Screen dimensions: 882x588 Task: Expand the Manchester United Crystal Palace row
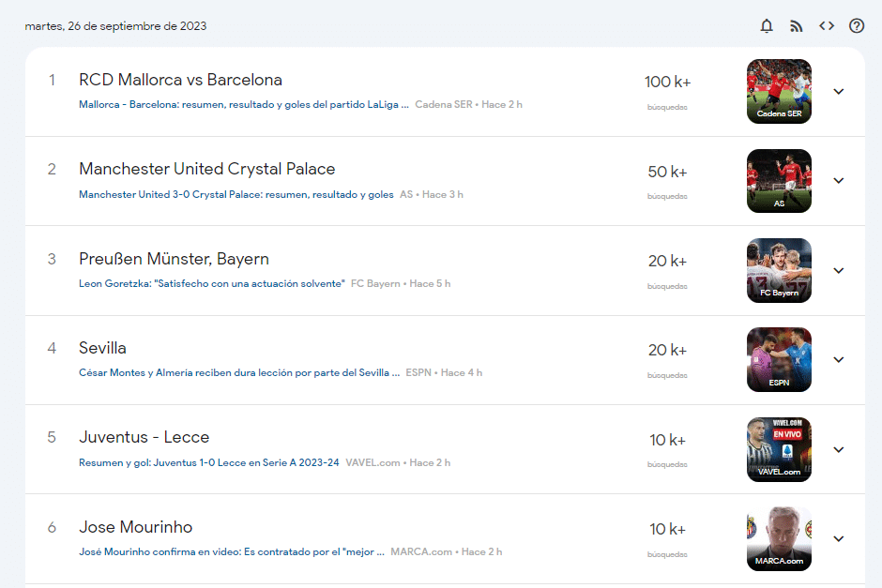[x=839, y=181]
